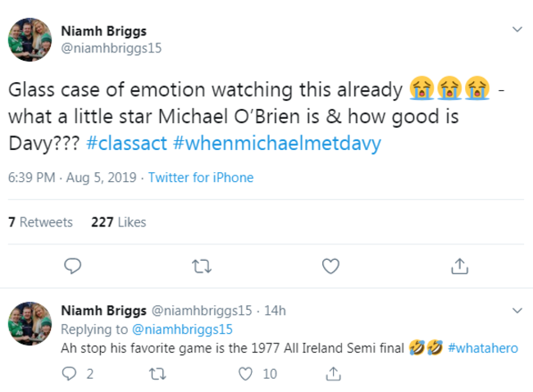
Task: Like the reply tweet with 10 likes
Action: click(244, 374)
